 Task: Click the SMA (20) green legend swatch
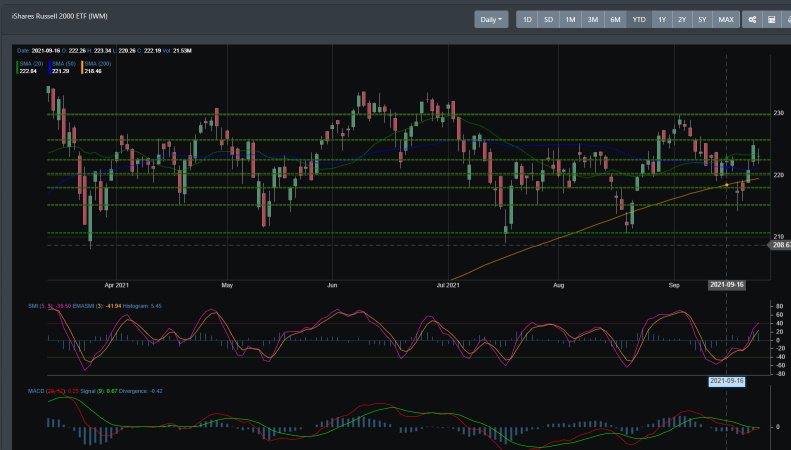17,68
